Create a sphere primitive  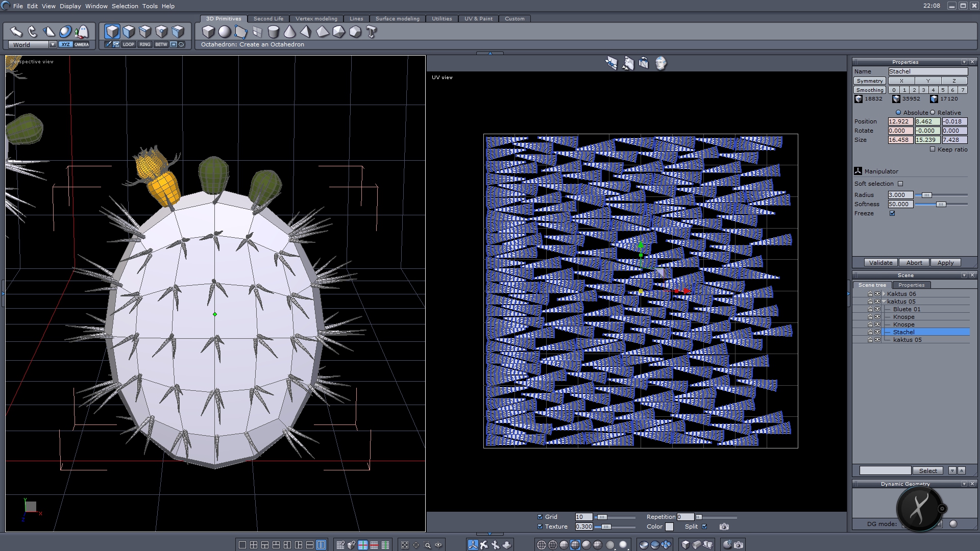[x=225, y=32]
